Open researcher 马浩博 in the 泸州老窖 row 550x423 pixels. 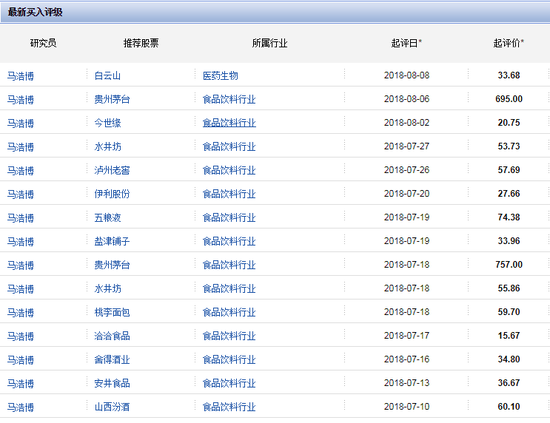pos(21,171)
